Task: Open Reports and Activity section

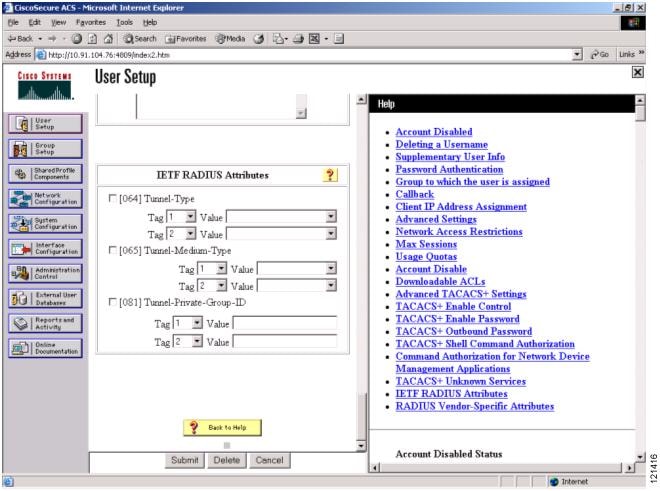Action: (x=45, y=323)
